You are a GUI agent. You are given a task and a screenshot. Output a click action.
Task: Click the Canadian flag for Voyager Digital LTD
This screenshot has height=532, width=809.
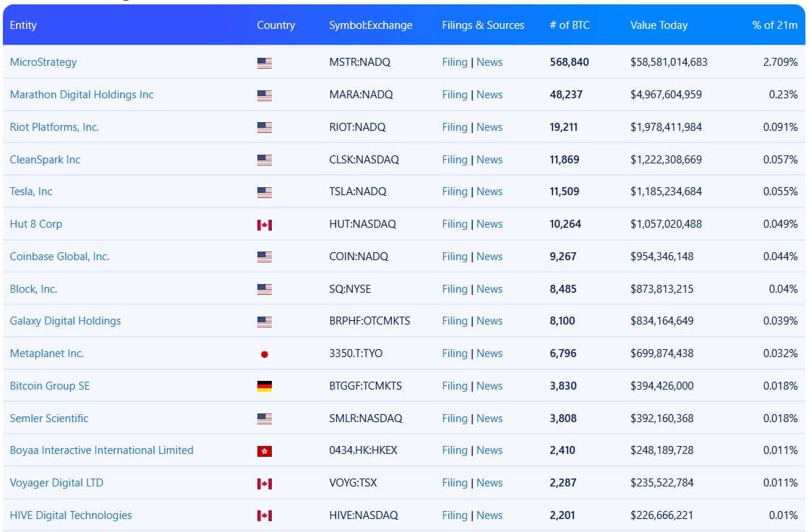(x=265, y=484)
